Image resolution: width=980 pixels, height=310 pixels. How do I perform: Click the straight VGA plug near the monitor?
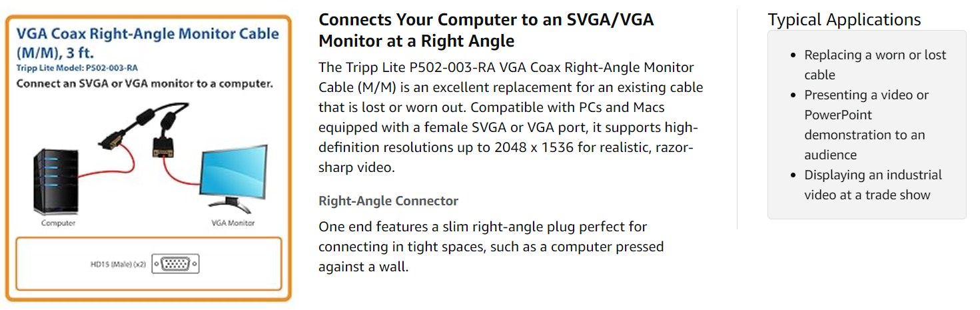point(161,147)
